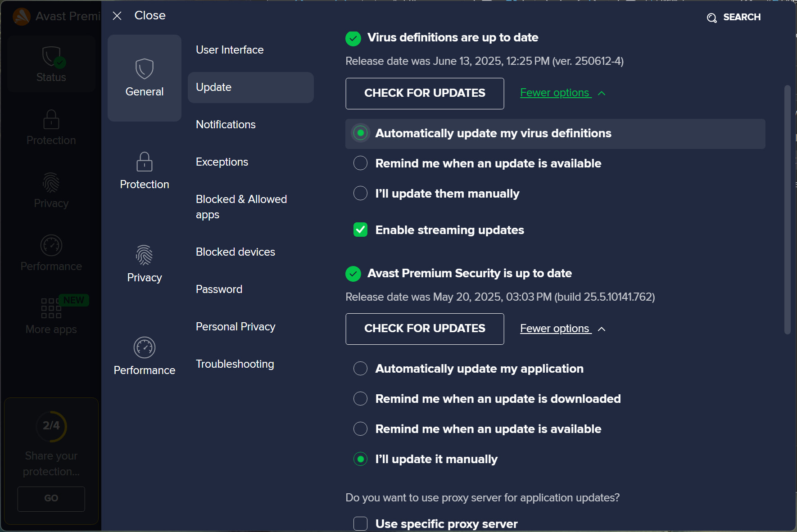Click proxy server question text

[x=483, y=498]
